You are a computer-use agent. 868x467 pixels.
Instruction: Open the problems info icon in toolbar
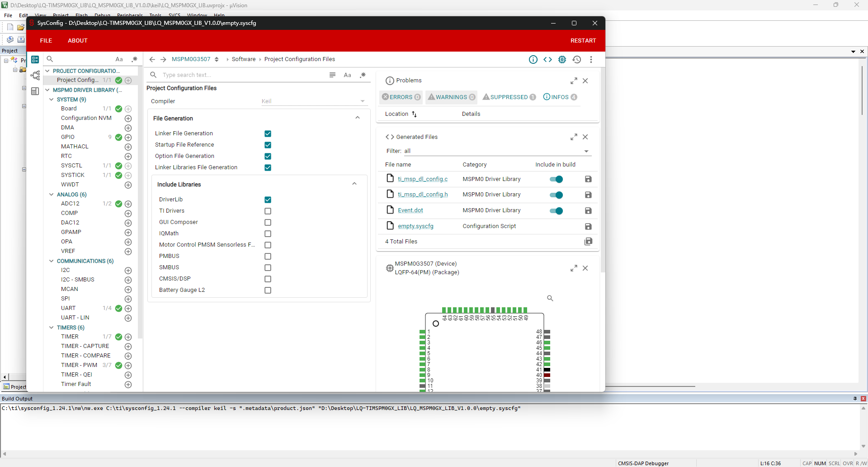pyautogui.click(x=533, y=59)
